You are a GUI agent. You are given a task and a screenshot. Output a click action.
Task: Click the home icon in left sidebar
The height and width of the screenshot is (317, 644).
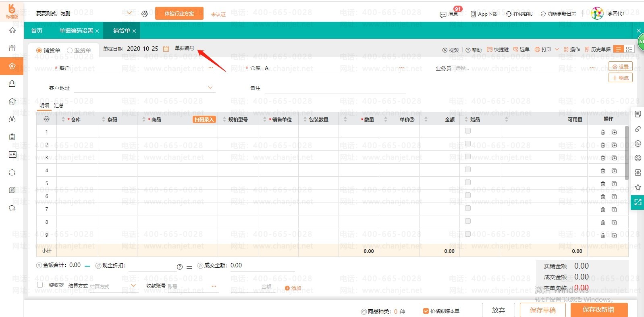[12, 31]
